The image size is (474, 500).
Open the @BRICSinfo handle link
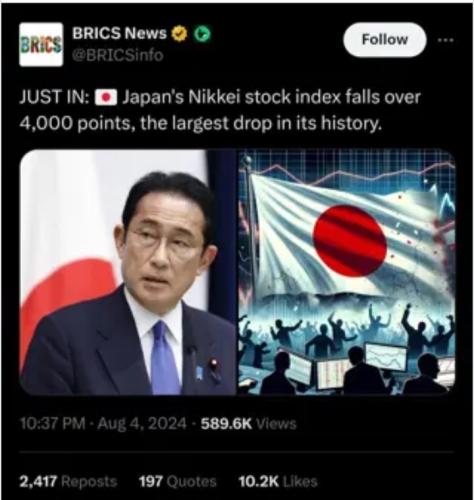pos(118,55)
